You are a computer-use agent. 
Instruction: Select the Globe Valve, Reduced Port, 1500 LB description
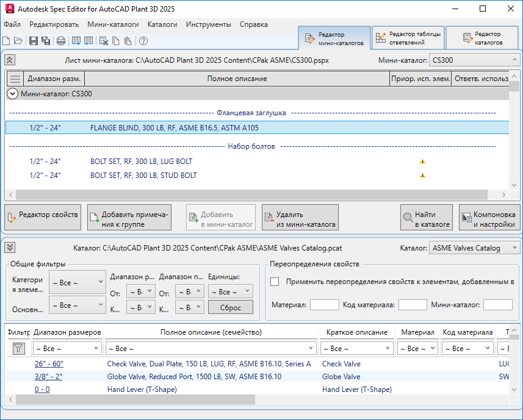[194, 377]
